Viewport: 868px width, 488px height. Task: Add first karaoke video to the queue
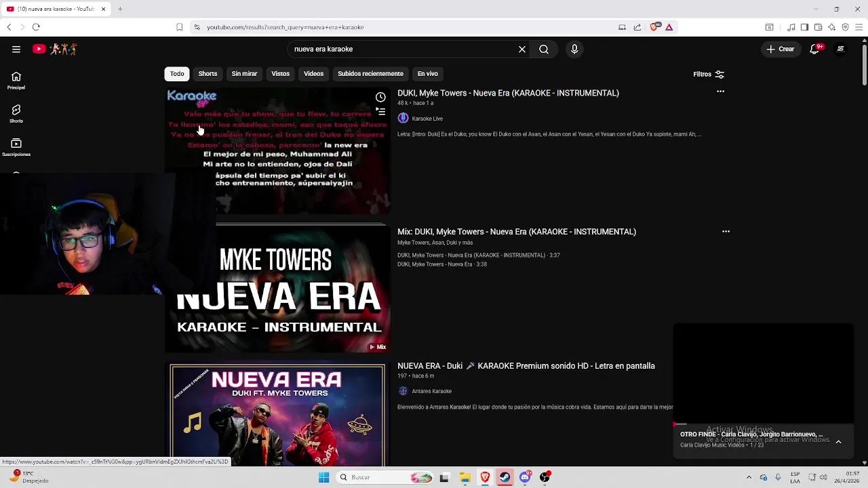380,111
